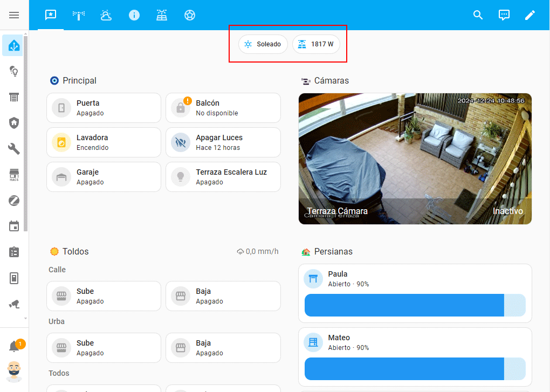
Task: Open the Assist chat icon
Action: point(504,15)
